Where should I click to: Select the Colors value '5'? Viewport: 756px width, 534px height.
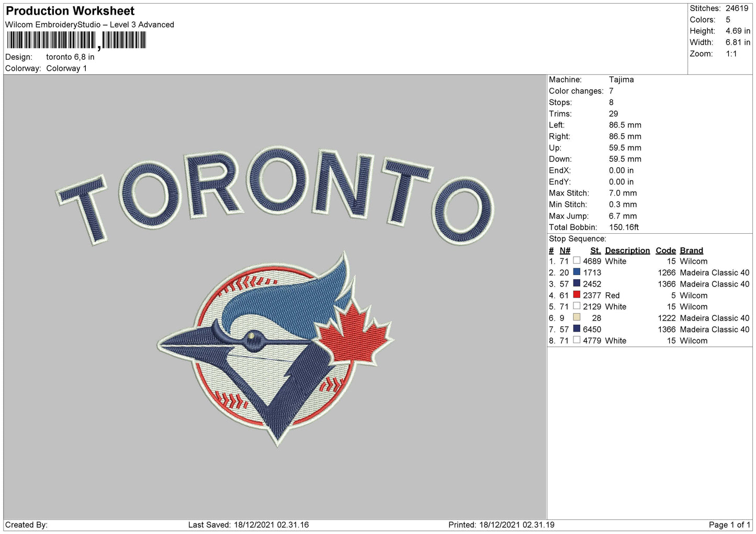tap(728, 20)
